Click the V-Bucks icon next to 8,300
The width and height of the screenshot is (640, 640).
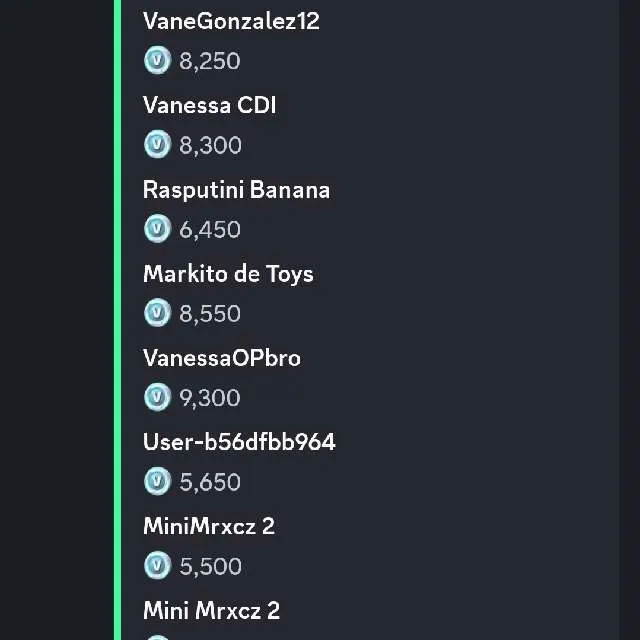click(157, 145)
